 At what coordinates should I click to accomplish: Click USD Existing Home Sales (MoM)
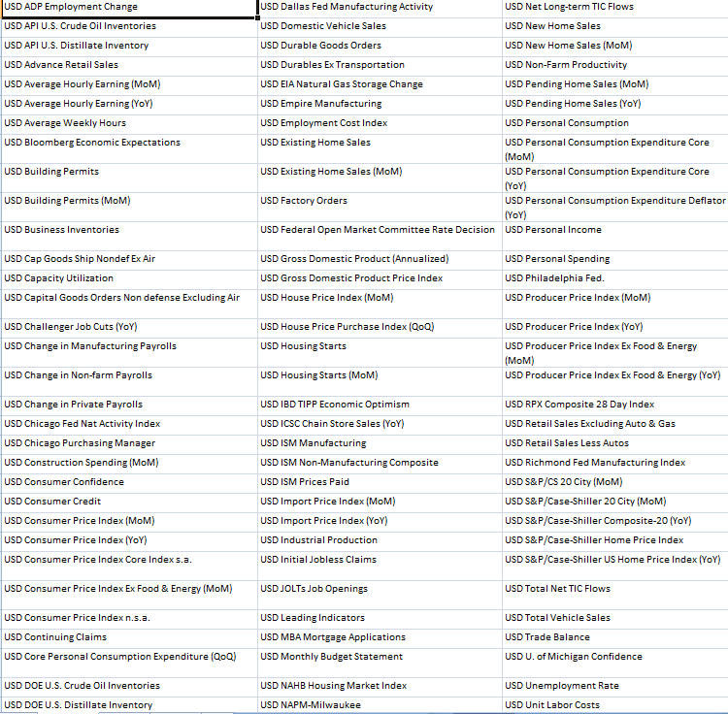coord(380,178)
